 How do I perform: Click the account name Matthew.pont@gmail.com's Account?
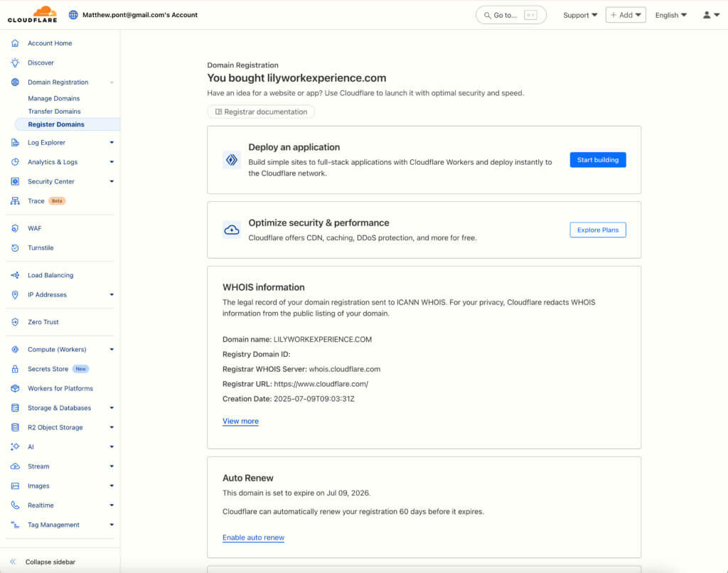(140, 15)
